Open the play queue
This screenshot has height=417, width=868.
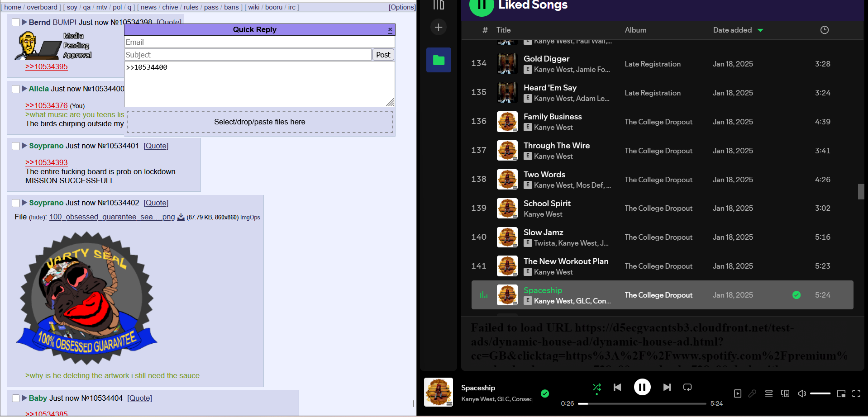click(x=768, y=393)
